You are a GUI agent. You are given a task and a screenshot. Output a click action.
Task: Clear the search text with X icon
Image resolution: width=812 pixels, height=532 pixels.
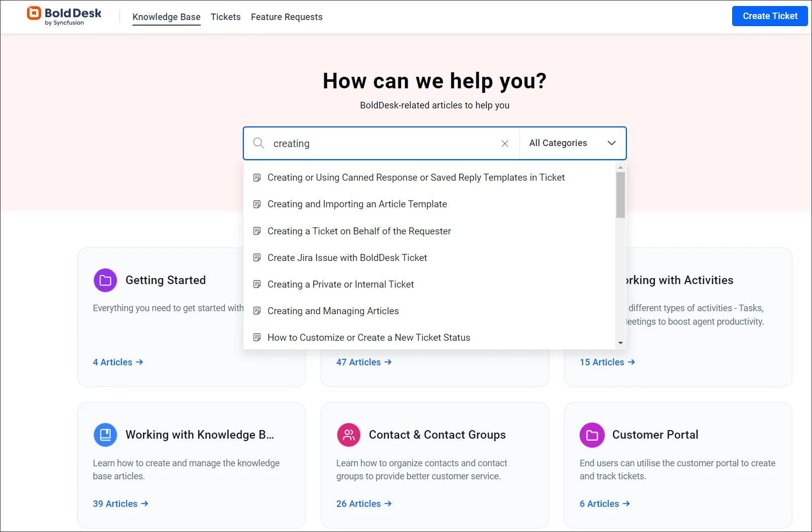(505, 144)
